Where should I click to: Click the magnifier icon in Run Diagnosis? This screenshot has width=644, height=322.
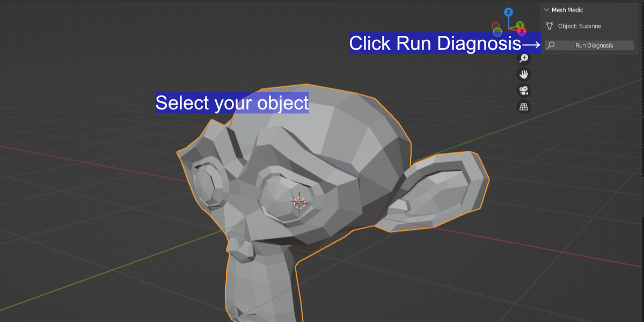(x=550, y=46)
